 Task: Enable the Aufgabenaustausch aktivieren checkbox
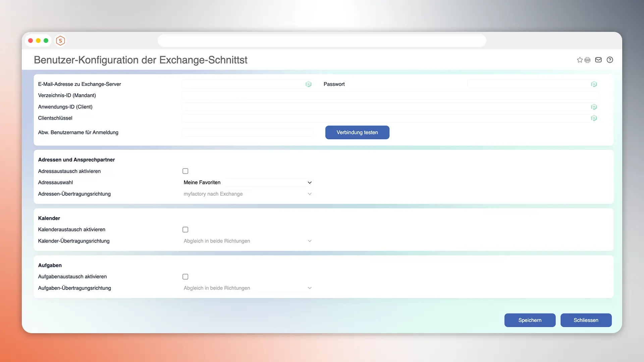click(x=185, y=277)
